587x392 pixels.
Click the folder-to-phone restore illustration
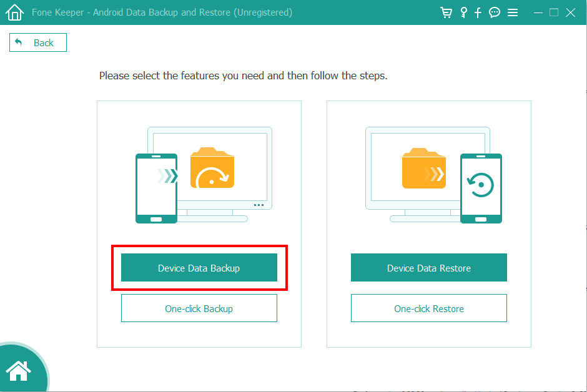click(x=433, y=175)
